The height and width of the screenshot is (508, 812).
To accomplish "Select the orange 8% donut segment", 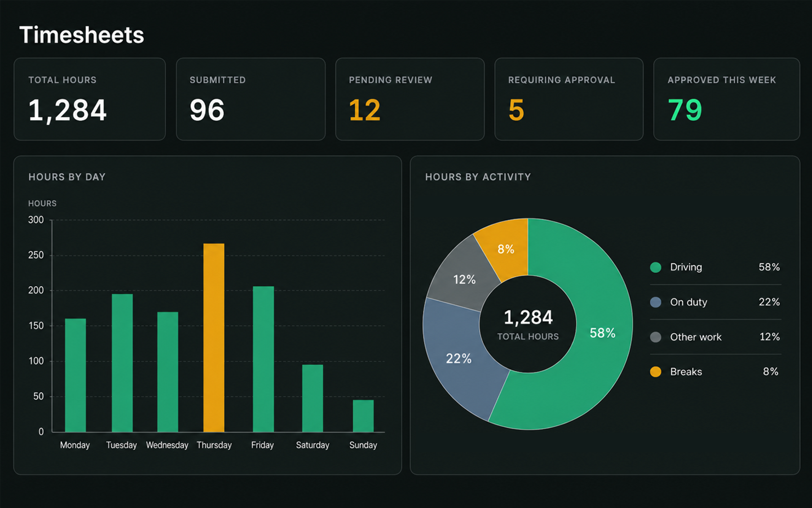I will (x=506, y=249).
